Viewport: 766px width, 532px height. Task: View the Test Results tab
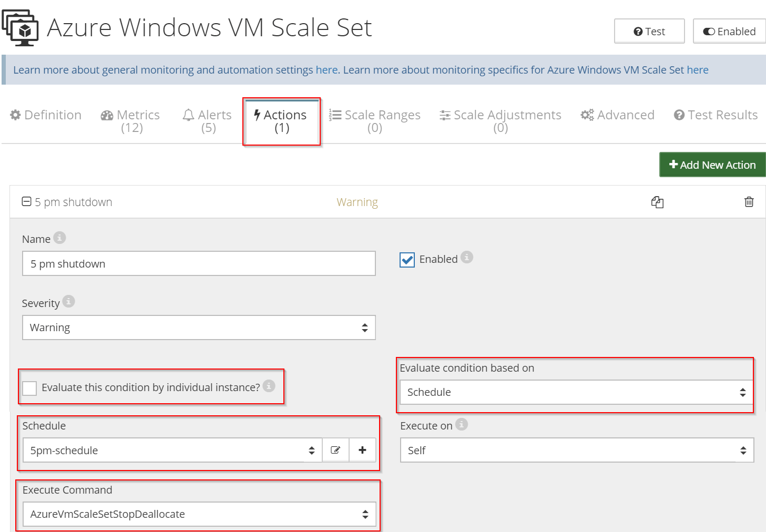(716, 115)
